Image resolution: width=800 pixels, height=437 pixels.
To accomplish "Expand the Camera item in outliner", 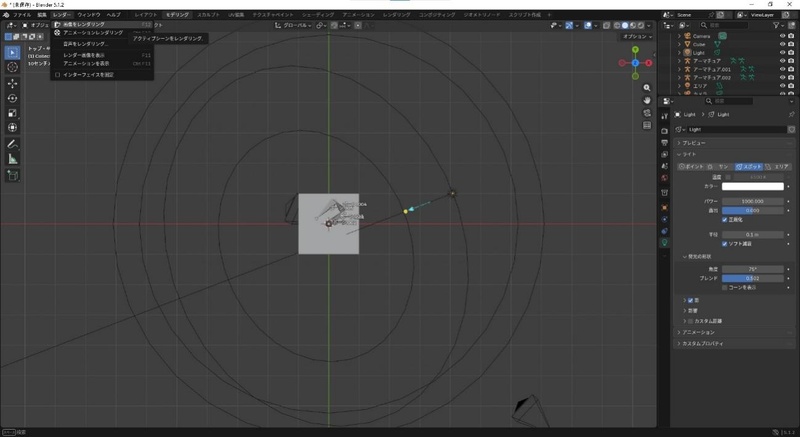I will (x=679, y=36).
